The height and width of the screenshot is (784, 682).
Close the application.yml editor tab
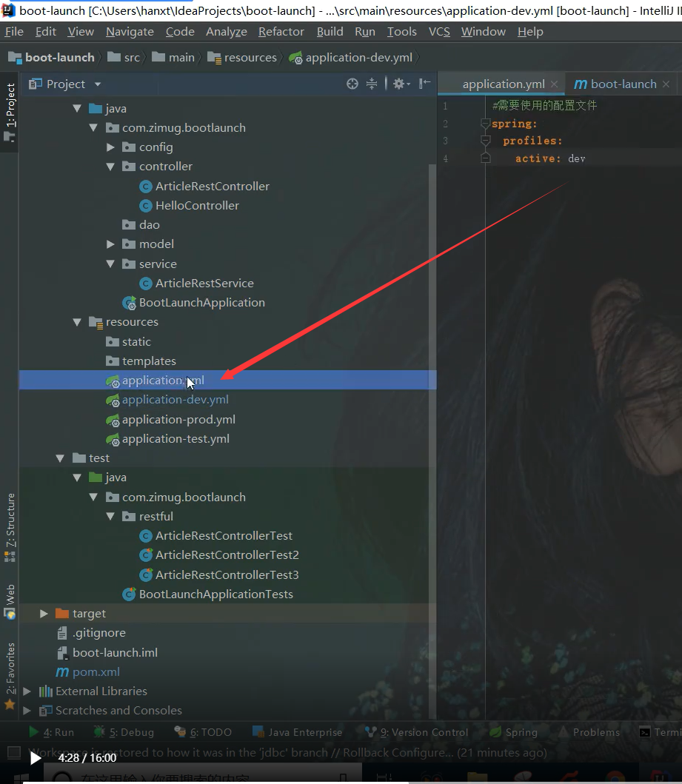(554, 84)
